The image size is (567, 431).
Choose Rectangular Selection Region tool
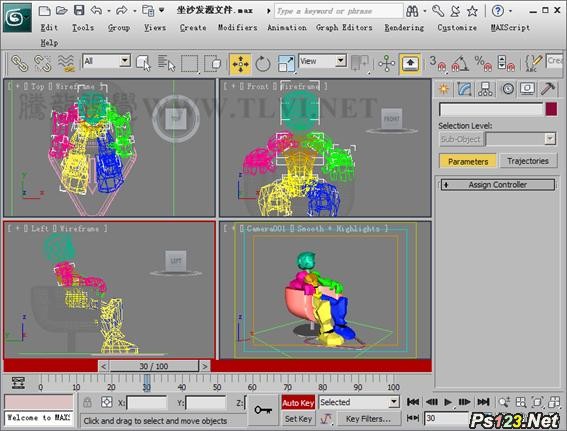click(189, 64)
